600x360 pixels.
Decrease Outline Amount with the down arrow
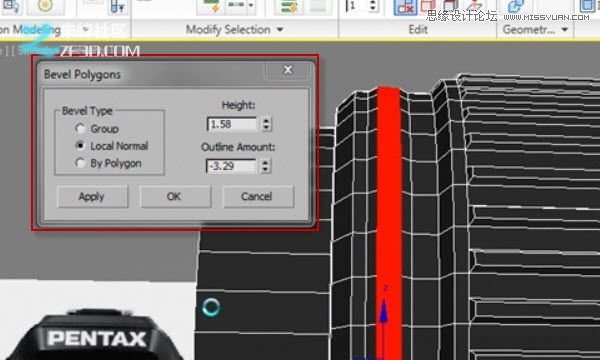pyautogui.click(x=266, y=170)
